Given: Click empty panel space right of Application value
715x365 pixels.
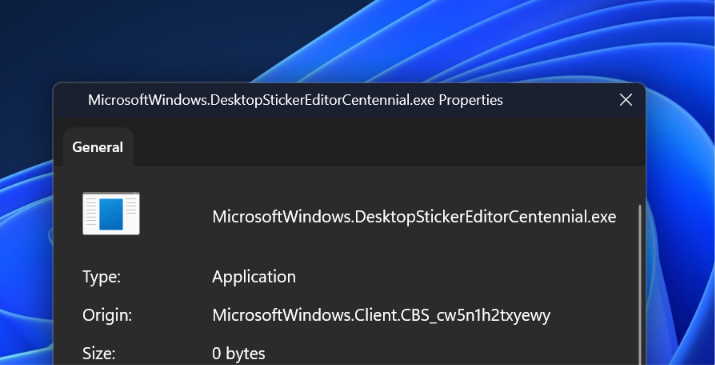Looking at the screenshot, I should [x=465, y=277].
